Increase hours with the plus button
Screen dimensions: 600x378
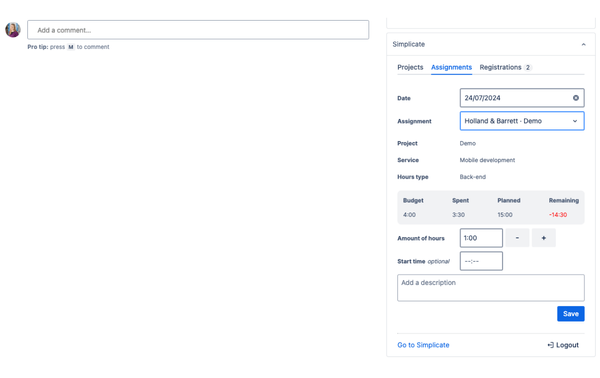coord(543,238)
